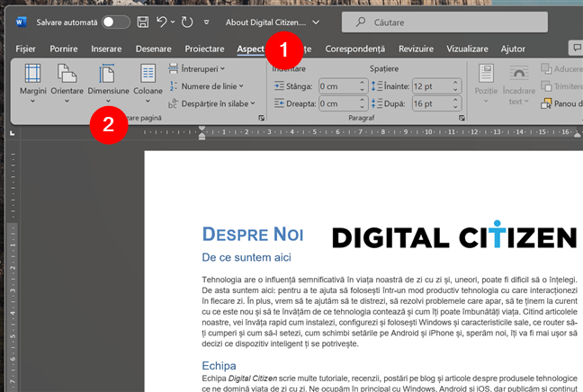Click the tab stop selector at ruler corner
The width and height of the screenshot is (583, 392).
click(13, 133)
